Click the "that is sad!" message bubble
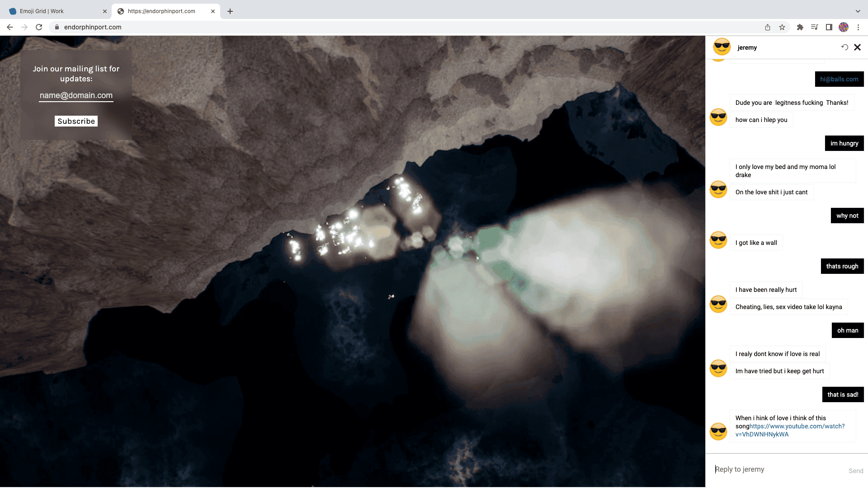The height and width of the screenshot is (488, 868). [x=843, y=394]
